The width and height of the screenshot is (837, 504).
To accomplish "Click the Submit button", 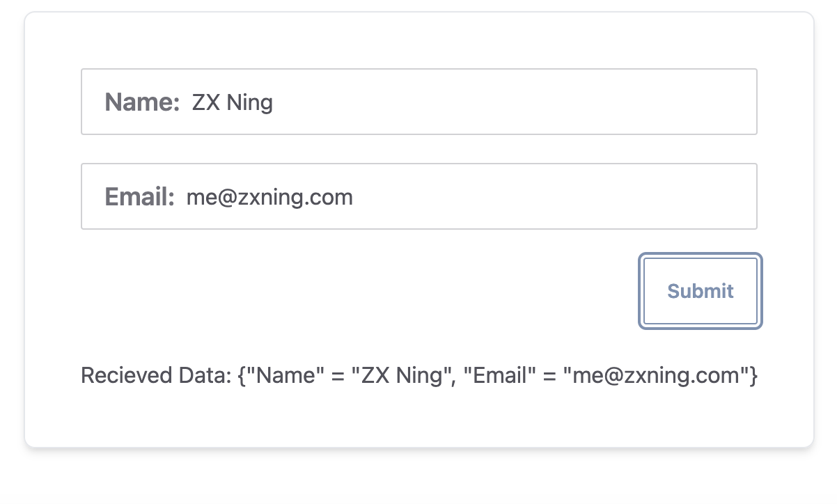I will coord(701,291).
